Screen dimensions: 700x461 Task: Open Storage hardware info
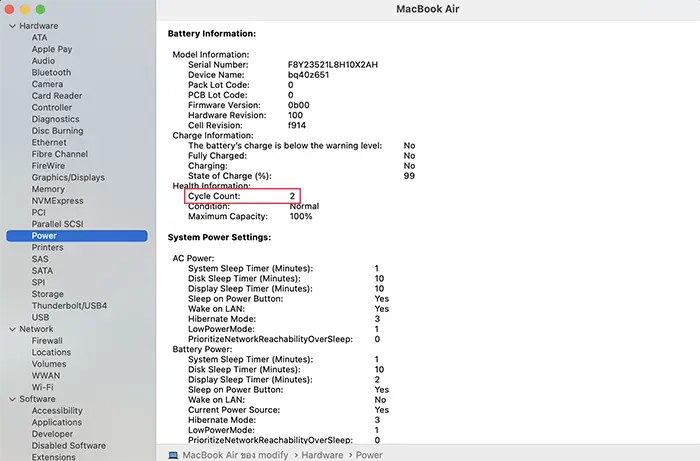[48, 294]
